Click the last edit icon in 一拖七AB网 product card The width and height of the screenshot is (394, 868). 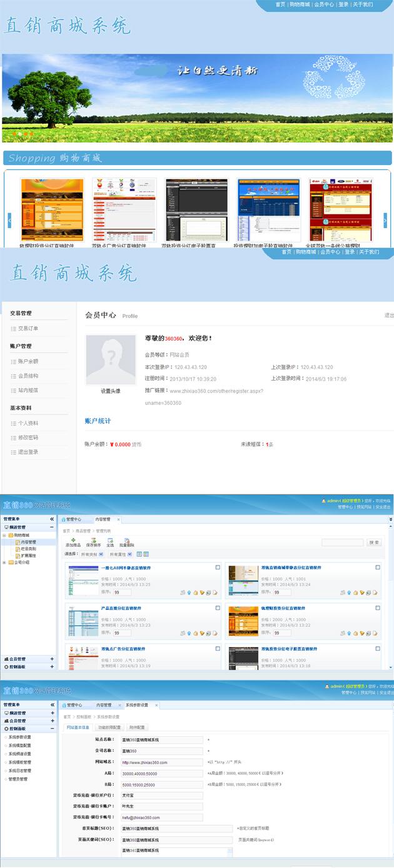click(x=215, y=592)
